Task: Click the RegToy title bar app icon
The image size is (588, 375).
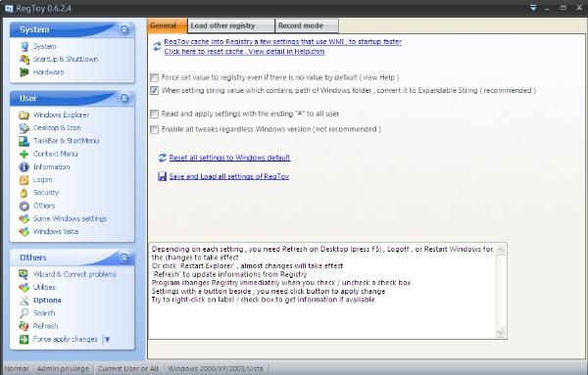Action: click(9, 8)
